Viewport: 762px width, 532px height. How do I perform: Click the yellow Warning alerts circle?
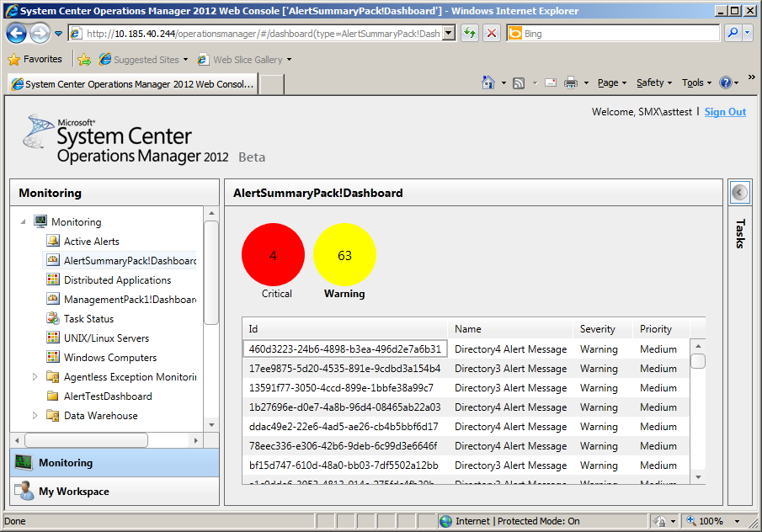pyautogui.click(x=344, y=254)
